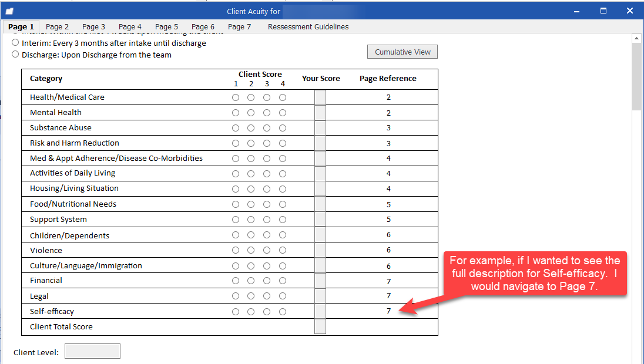This screenshot has width=644, height=364.
Task: Select the Discharge assessment option
Action: pyautogui.click(x=15, y=55)
